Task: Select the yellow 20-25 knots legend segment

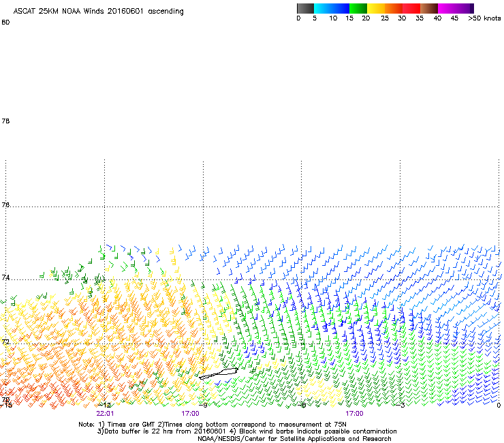Action: [376, 8]
